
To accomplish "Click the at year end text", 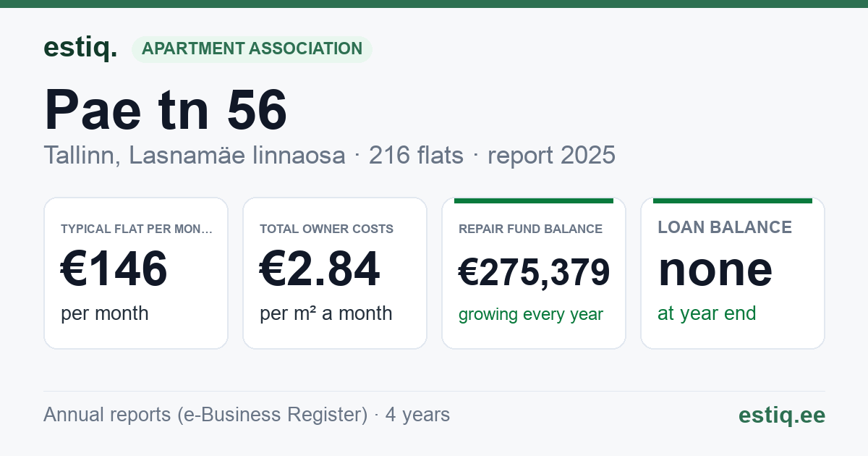I will click(x=707, y=313).
